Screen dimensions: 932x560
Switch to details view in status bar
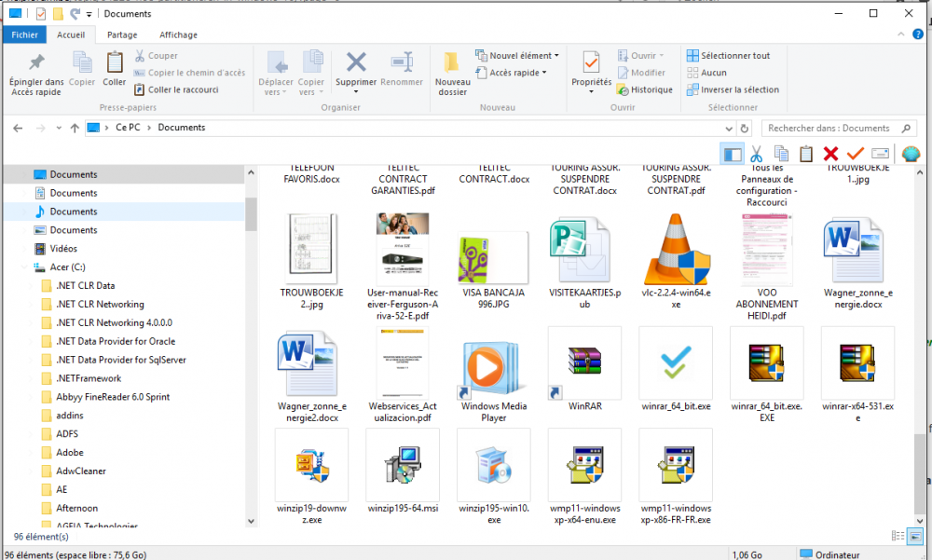tap(898, 536)
